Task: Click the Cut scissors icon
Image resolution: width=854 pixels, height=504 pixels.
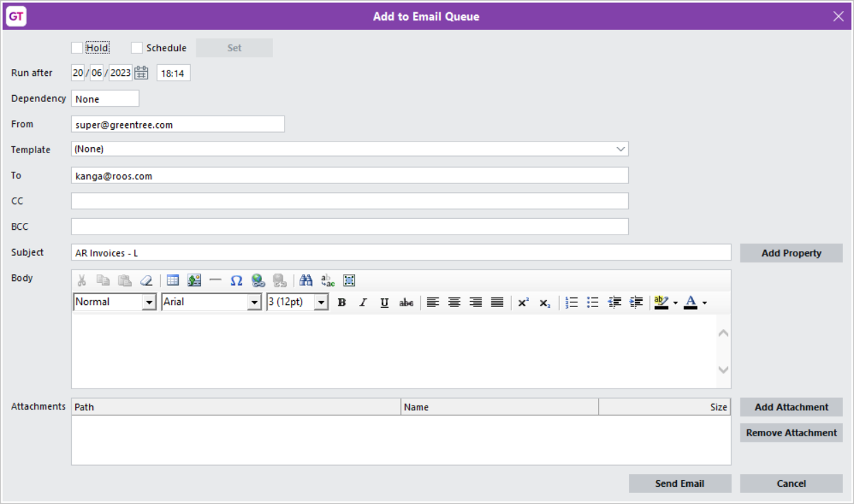Action: 82,280
